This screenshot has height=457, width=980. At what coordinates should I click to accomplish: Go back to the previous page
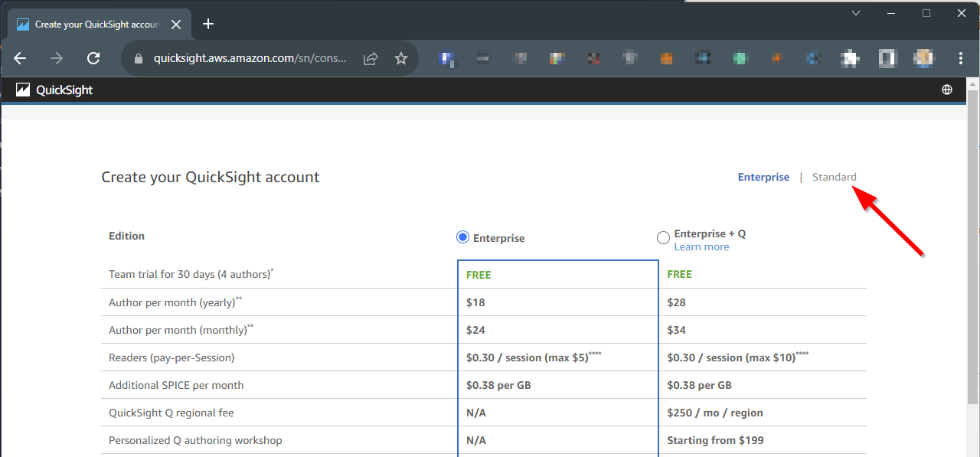tap(21, 58)
